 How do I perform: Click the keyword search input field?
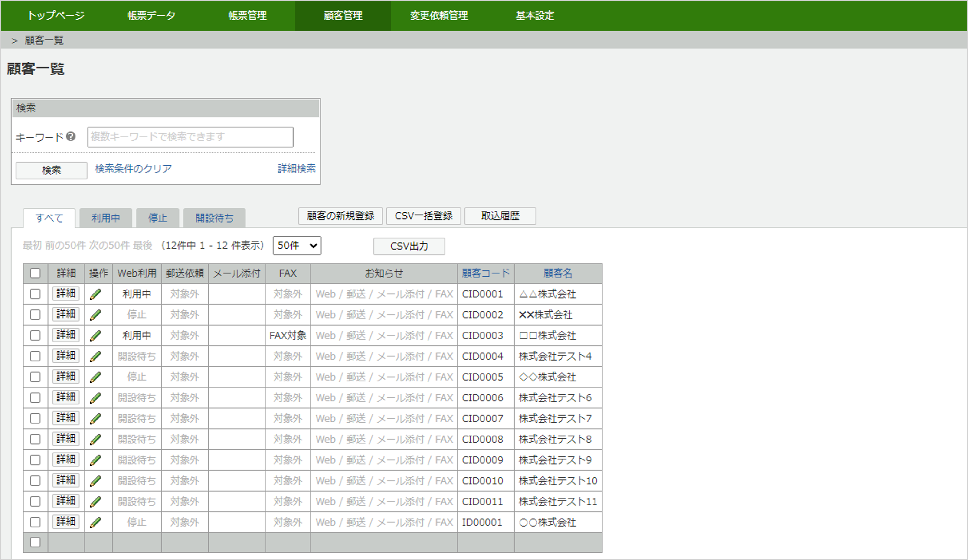coord(190,137)
